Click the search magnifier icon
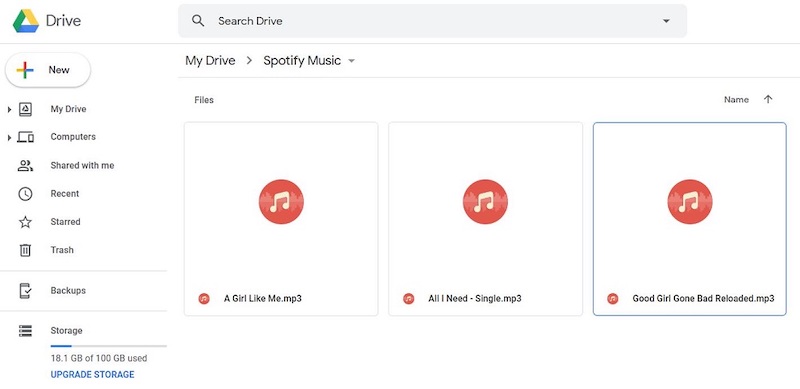800x389 pixels. [198, 21]
